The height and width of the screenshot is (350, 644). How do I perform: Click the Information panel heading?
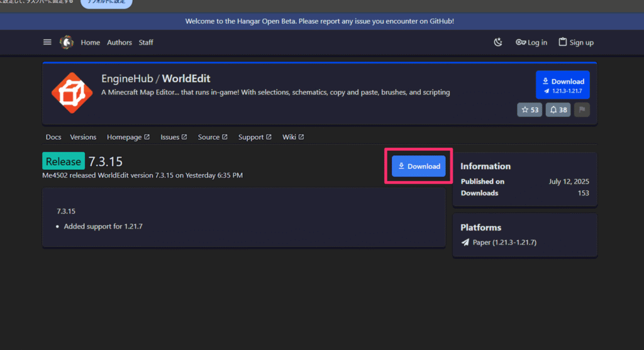pos(486,166)
